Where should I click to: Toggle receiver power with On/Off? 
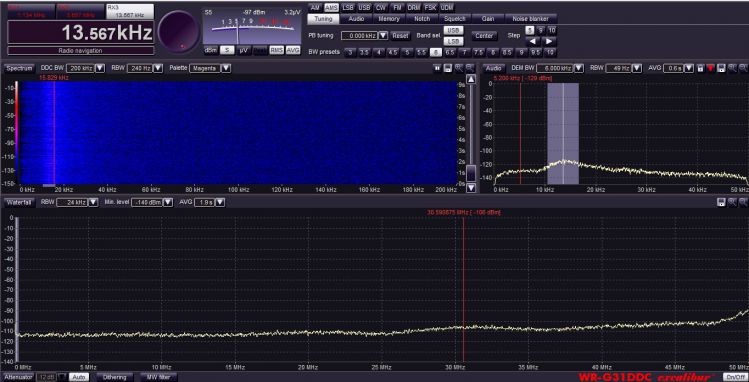736,377
